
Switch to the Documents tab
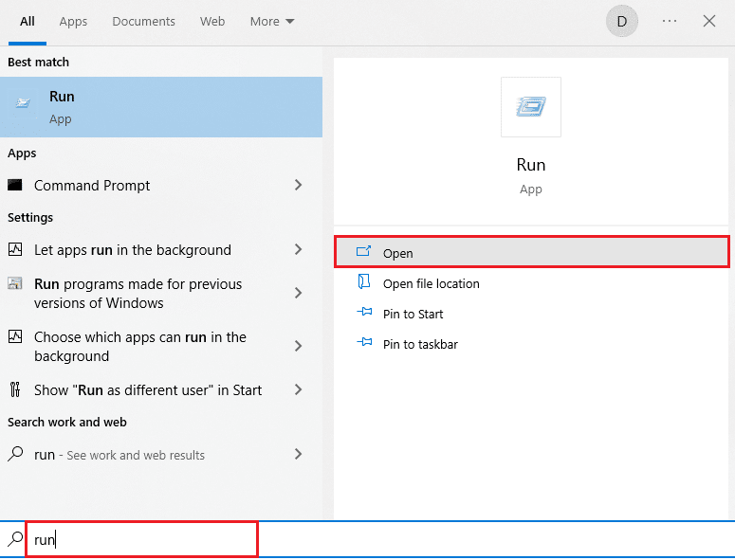[143, 21]
